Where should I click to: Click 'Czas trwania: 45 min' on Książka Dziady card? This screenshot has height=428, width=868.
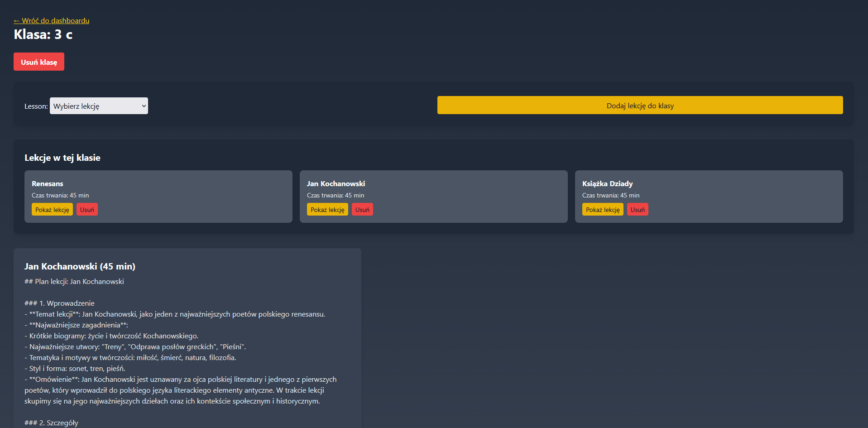click(611, 196)
